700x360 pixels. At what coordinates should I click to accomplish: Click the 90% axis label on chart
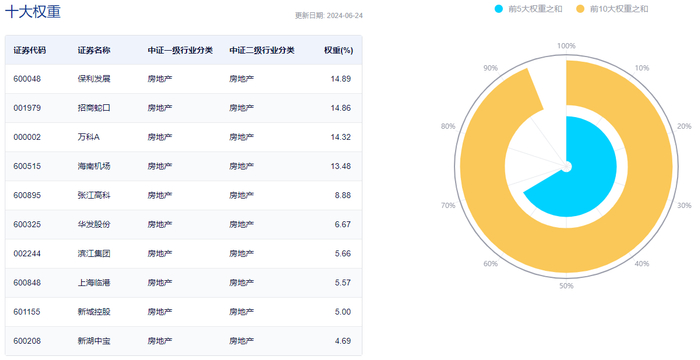point(490,68)
